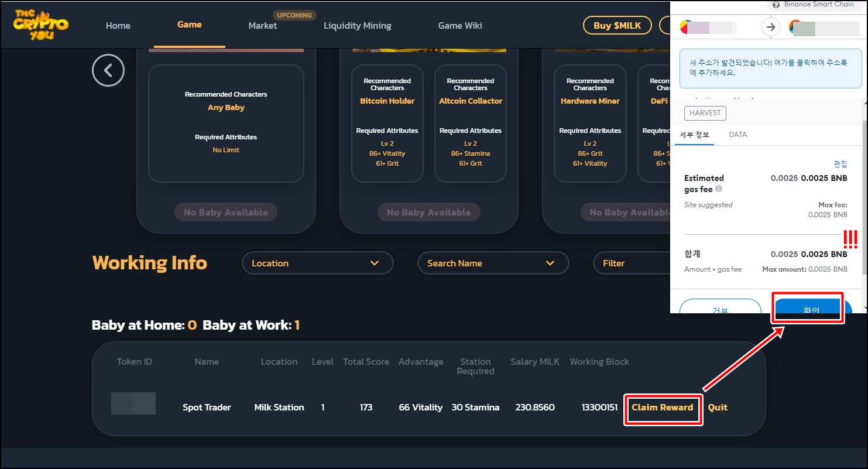
Task: Click No Baby Available under Hardware Miner card
Action: 626,213
